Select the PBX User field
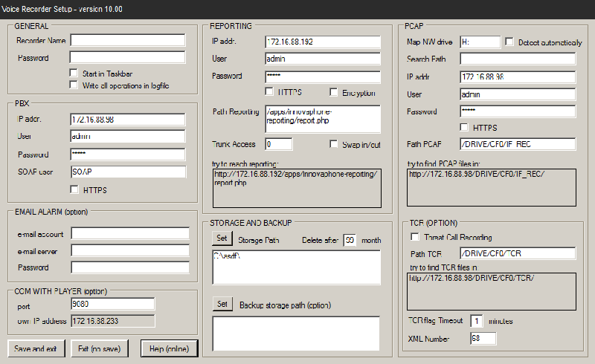The height and width of the screenshot is (364, 595). pyautogui.click(x=128, y=137)
